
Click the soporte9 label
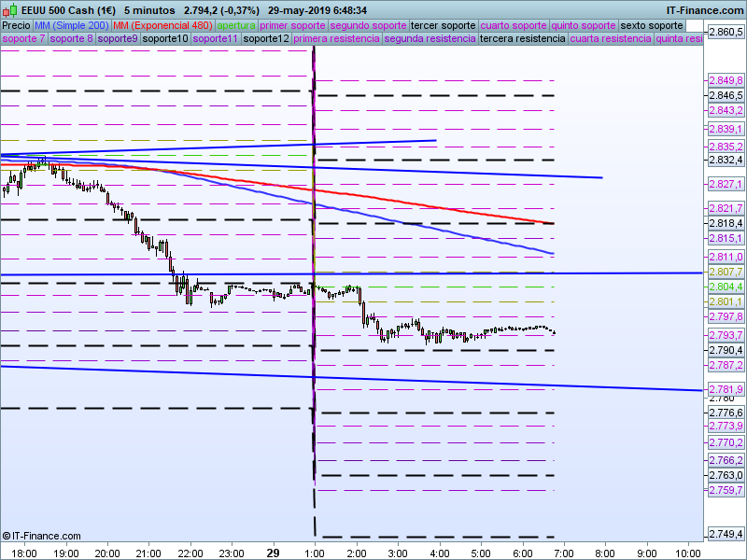click(x=118, y=38)
